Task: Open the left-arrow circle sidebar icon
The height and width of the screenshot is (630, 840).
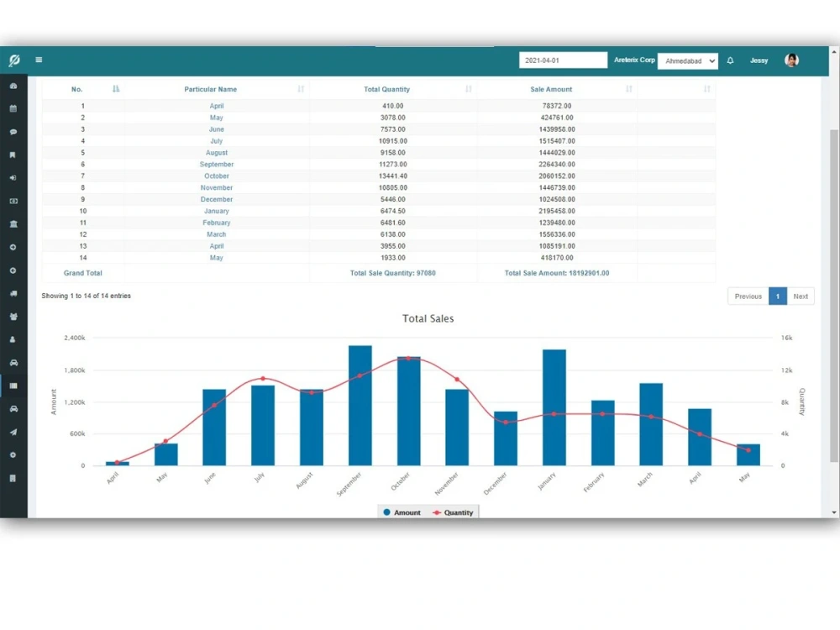Action: pos(13,270)
